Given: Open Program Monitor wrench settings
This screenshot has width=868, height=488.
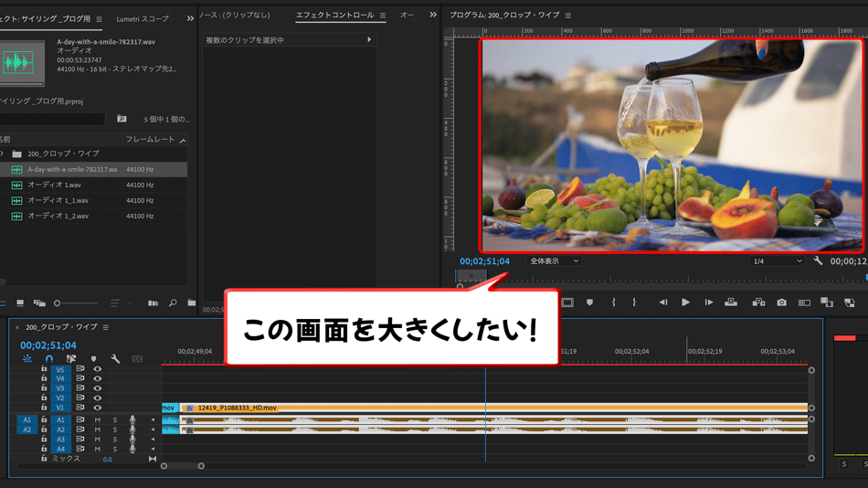Looking at the screenshot, I should [x=818, y=261].
